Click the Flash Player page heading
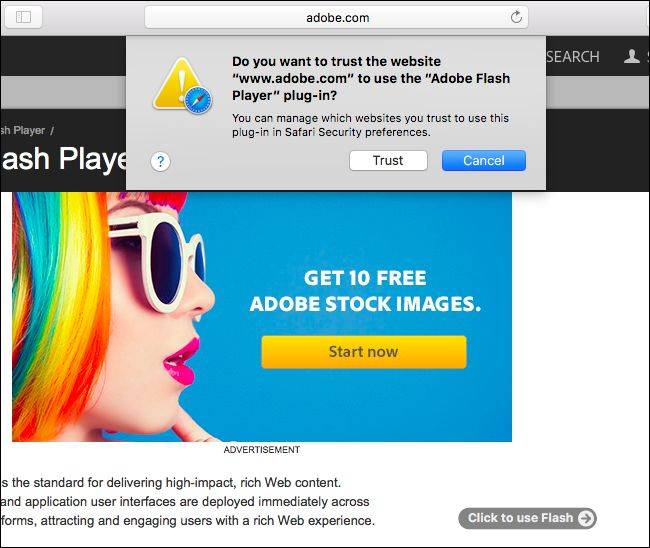 tap(64, 159)
